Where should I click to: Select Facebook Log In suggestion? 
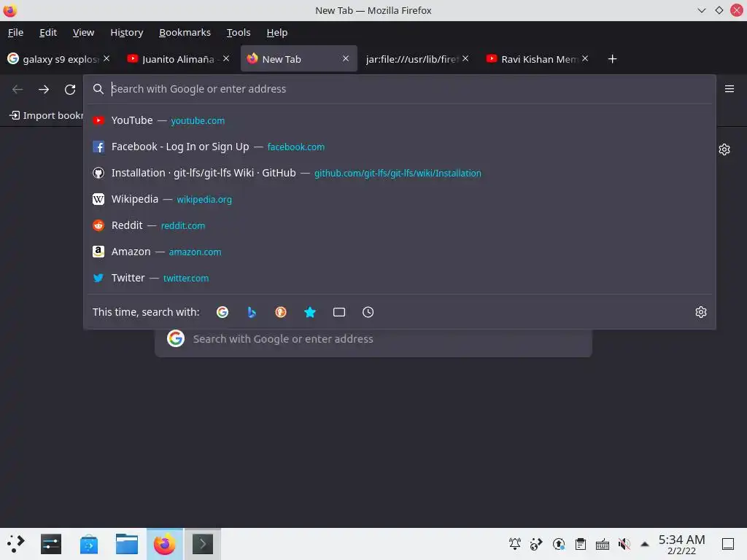coord(400,147)
